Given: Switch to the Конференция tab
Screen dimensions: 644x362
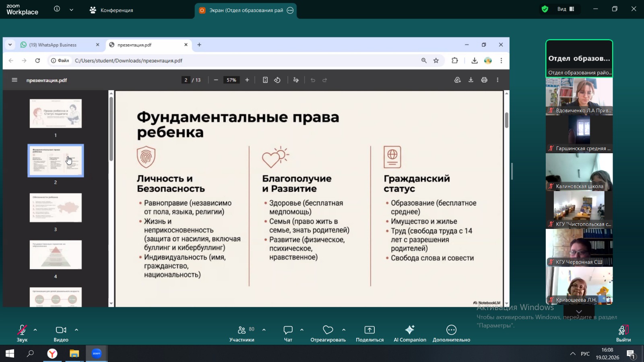Looking at the screenshot, I should tap(111, 10).
